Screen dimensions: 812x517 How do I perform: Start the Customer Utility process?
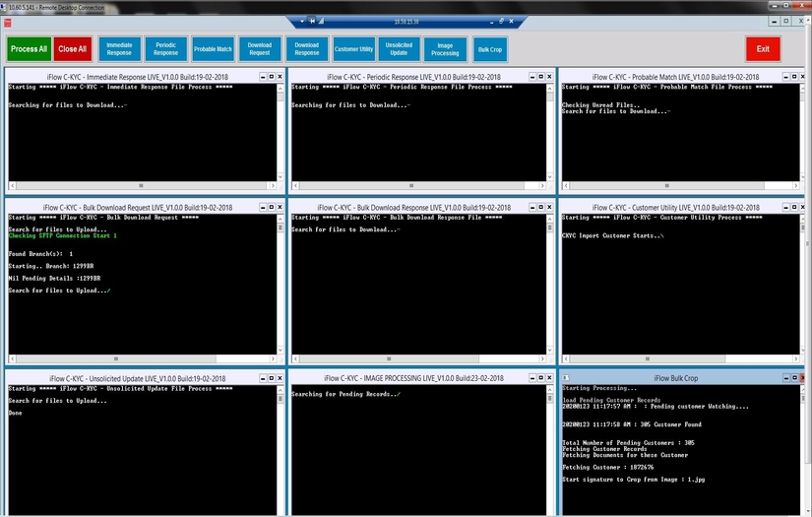[x=353, y=49]
